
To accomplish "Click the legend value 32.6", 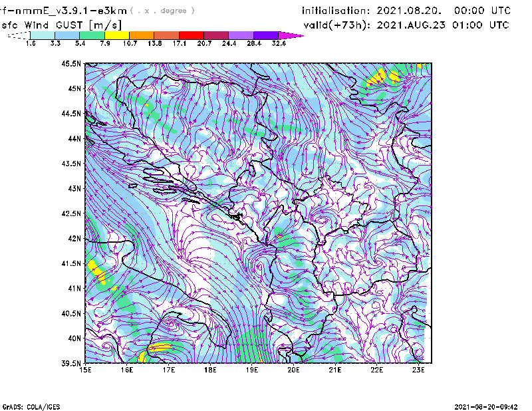I will (279, 43).
